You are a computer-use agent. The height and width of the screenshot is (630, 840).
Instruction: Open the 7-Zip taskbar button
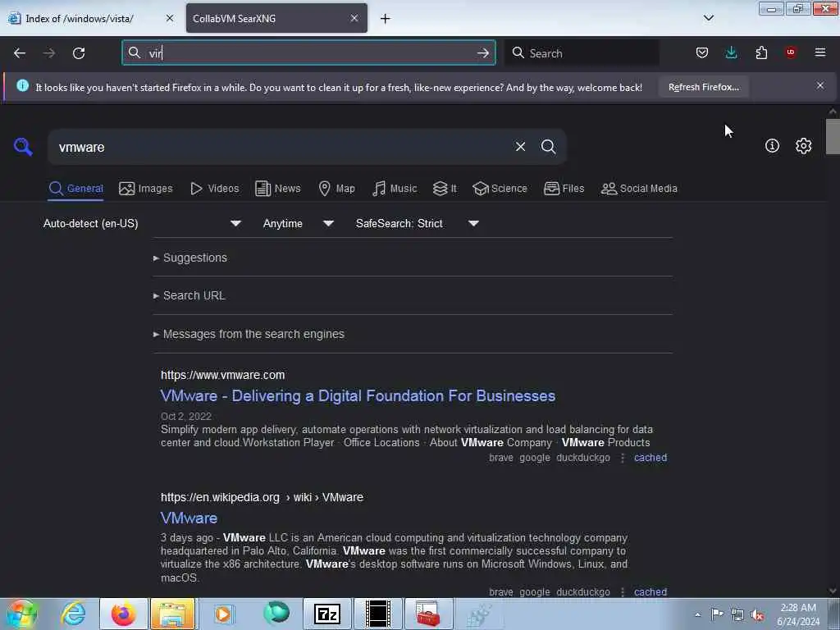click(x=327, y=614)
